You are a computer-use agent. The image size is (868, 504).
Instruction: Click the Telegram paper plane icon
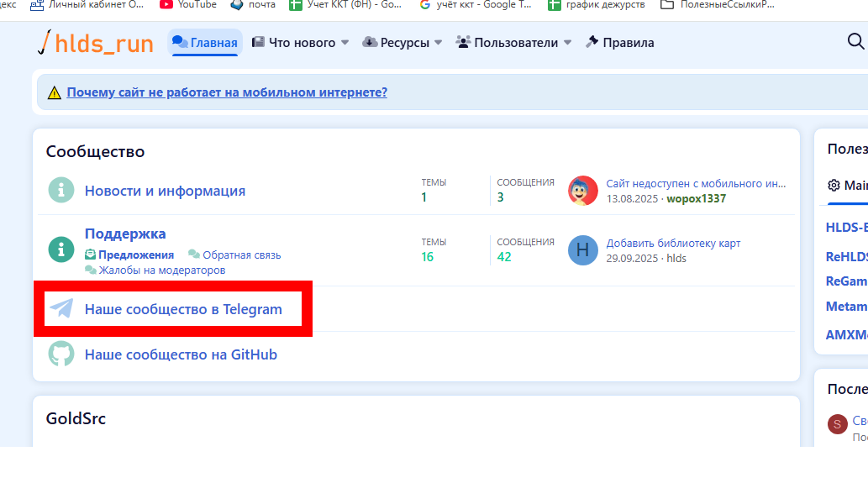[61, 309]
